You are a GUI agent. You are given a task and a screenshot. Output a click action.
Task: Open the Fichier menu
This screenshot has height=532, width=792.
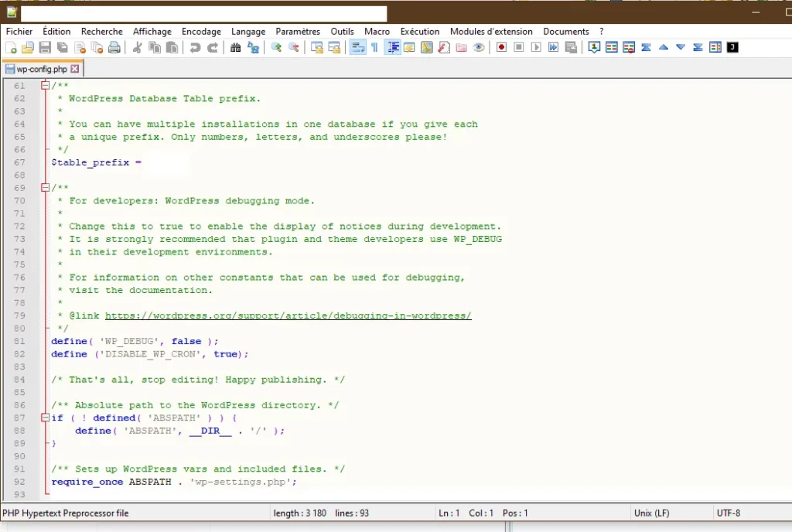point(19,31)
